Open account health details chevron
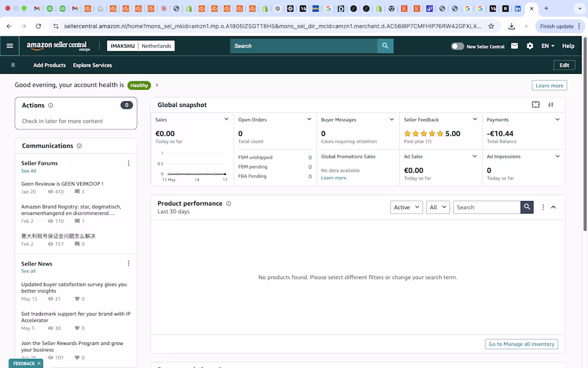This screenshot has width=588, height=368. [x=157, y=85]
